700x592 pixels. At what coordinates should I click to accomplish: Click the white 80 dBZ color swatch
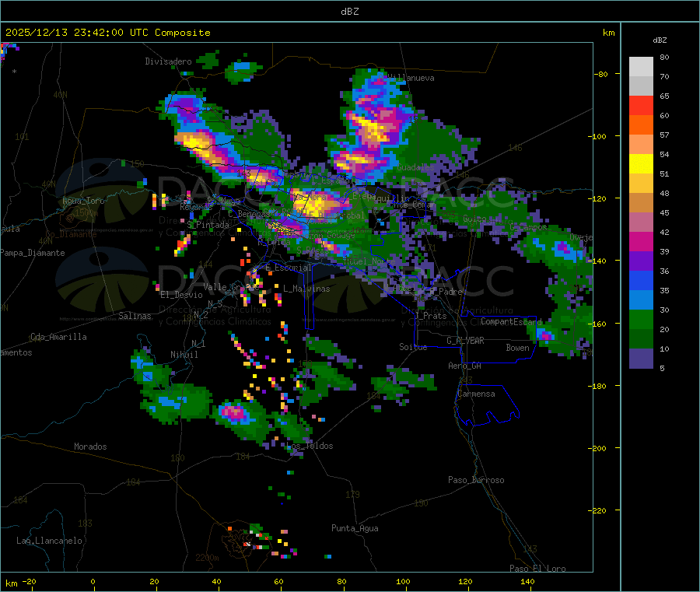point(641,67)
